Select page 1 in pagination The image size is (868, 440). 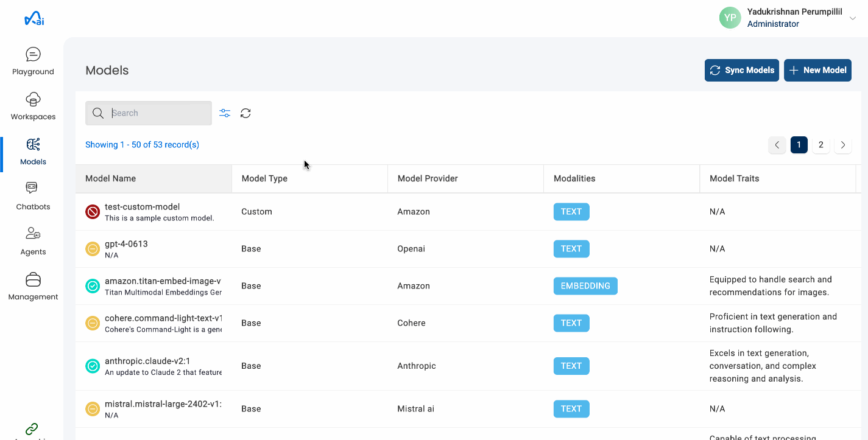tap(799, 145)
